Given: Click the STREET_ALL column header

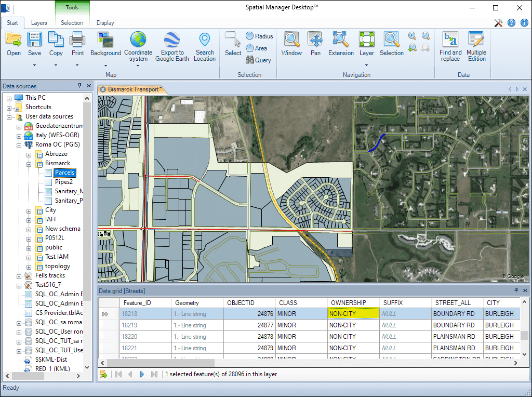Looking at the screenshot, I should coord(453,302).
